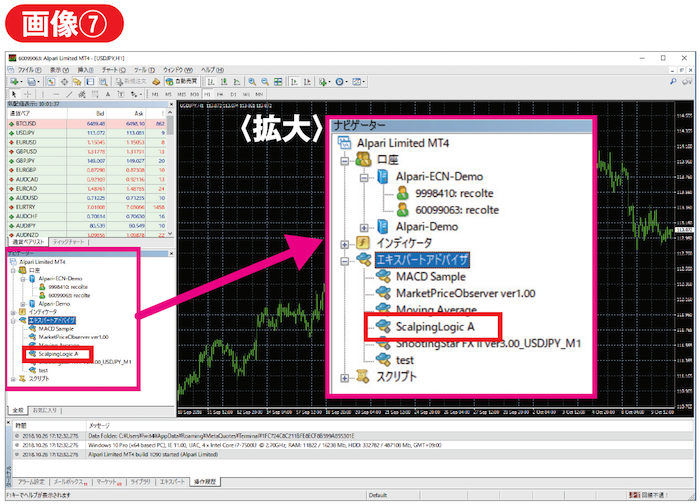The width and height of the screenshot is (700, 504).
Task: Select the M15 timeframe button
Action: 181,94
